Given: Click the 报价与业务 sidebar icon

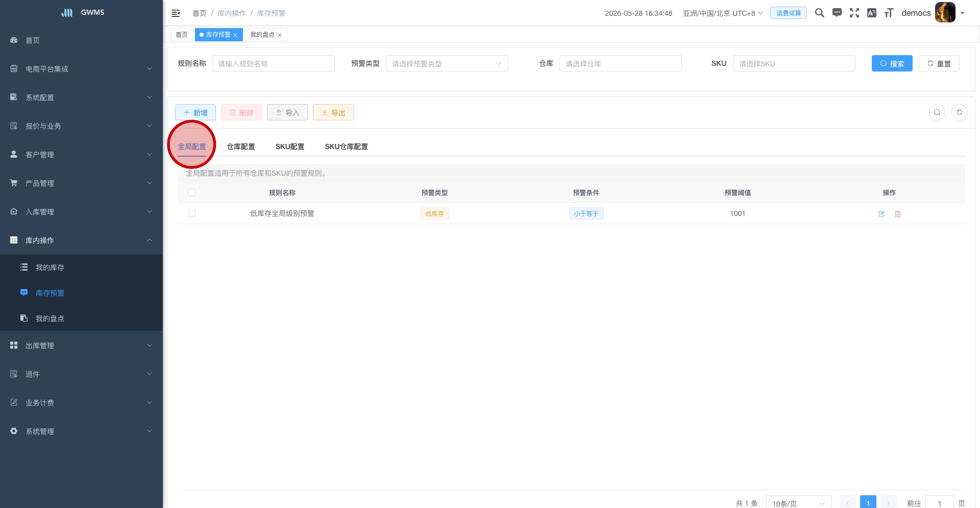Looking at the screenshot, I should pyautogui.click(x=14, y=126).
